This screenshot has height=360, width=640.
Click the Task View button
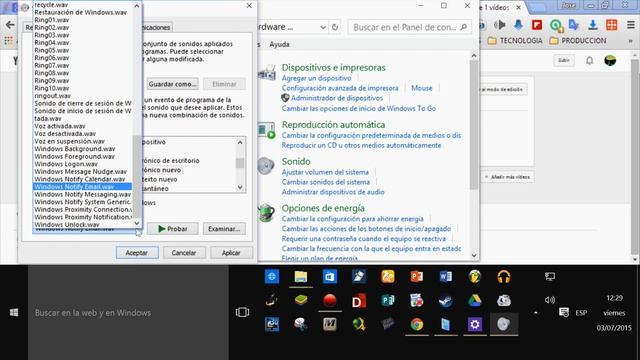pos(242,313)
